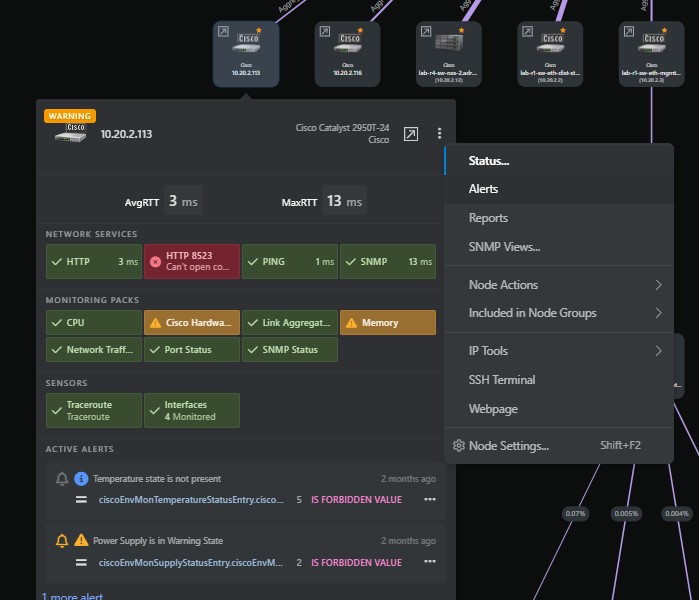Open Node Settings... with gear icon
This screenshot has height=600, width=699.
click(x=559, y=446)
